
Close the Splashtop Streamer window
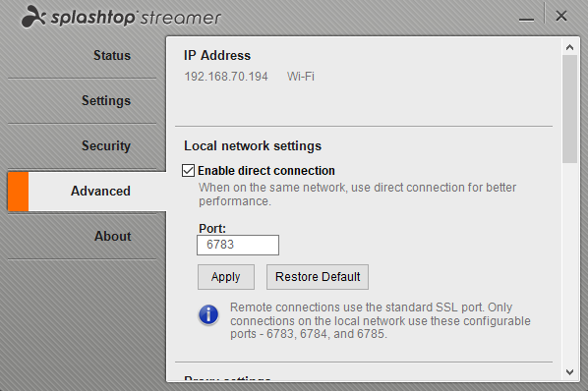coord(561,16)
